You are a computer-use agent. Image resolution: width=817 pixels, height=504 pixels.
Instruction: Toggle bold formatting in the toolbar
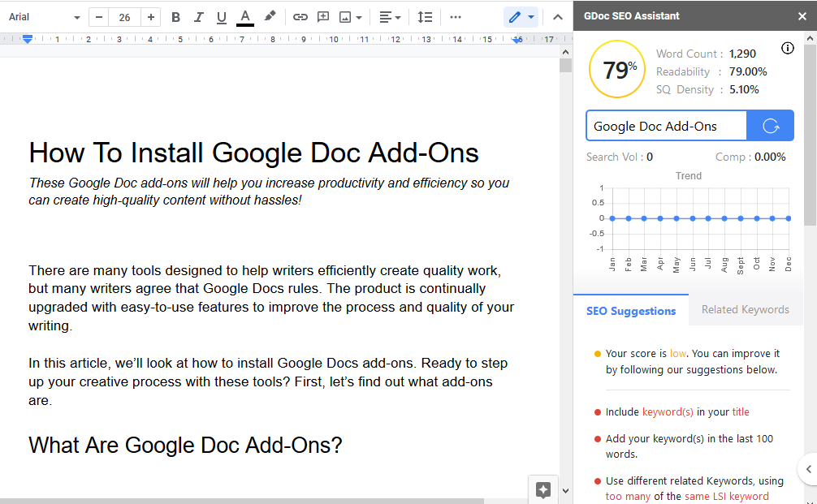point(175,16)
